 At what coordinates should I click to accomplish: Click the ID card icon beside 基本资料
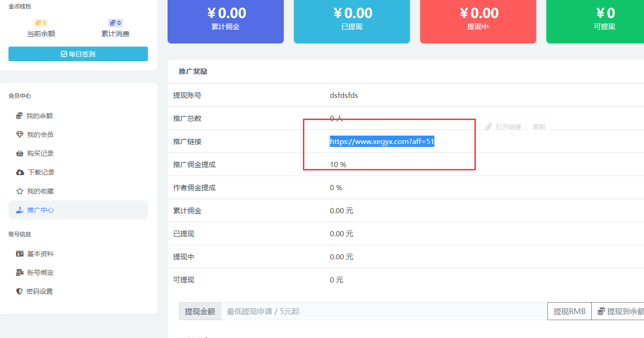tap(19, 254)
